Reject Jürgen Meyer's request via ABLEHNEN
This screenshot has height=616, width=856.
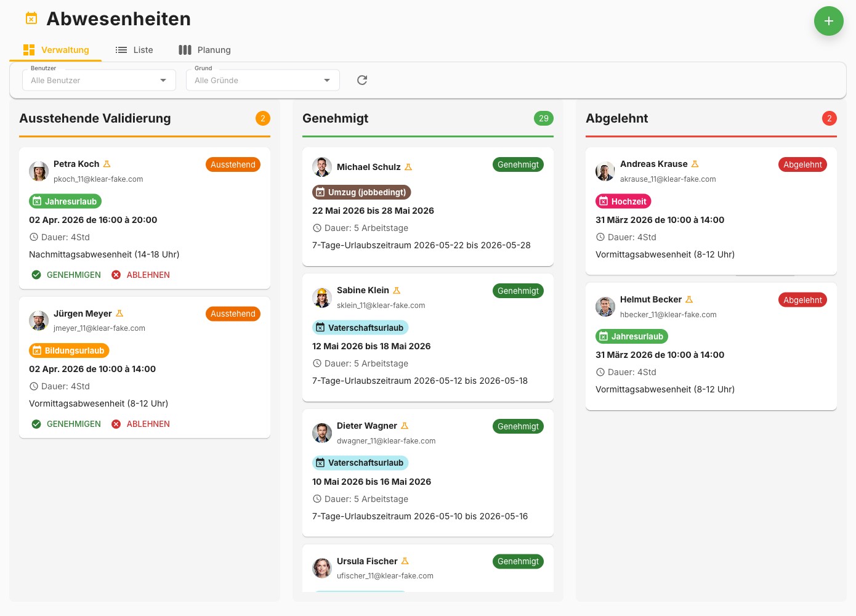(148, 424)
